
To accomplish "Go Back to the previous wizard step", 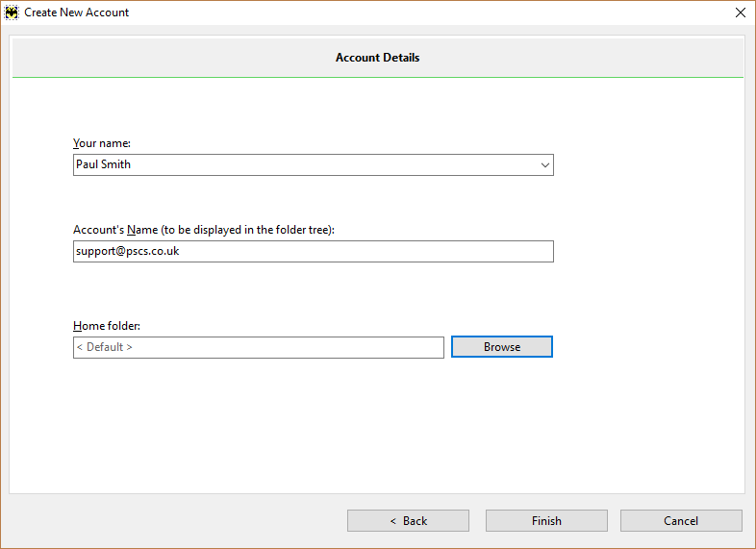I will click(x=408, y=521).
